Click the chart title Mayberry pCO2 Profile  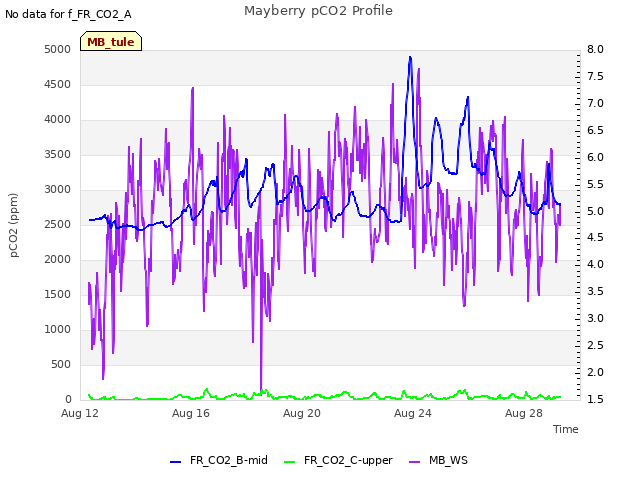pos(318,11)
